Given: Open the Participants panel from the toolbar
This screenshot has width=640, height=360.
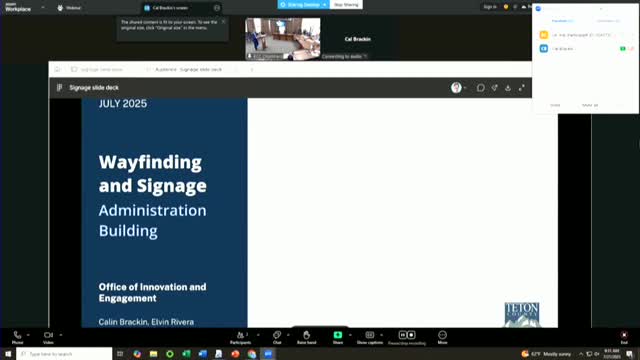Looking at the screenshot, I should pos(240,338).
